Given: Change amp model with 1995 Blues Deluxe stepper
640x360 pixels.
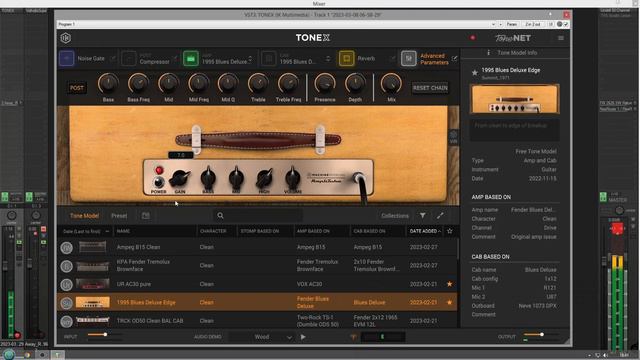Looking at the screenshot, I should (250, 59).
